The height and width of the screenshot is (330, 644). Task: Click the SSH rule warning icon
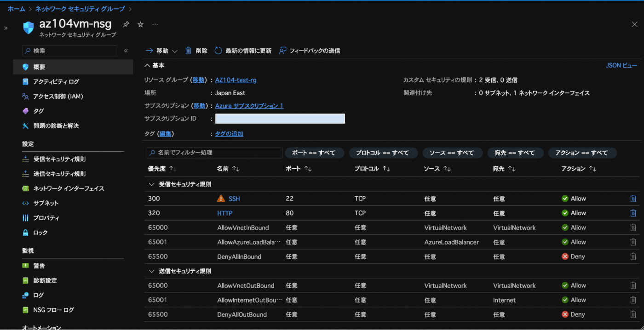click(221, 199)
